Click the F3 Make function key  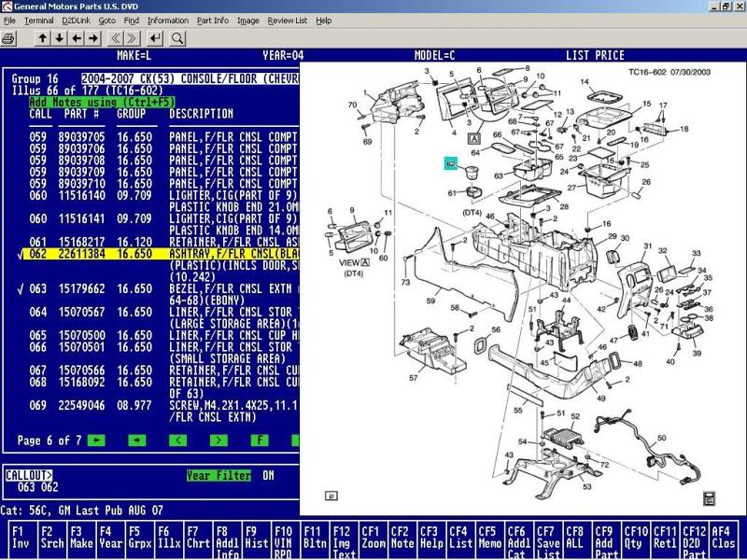81,540
